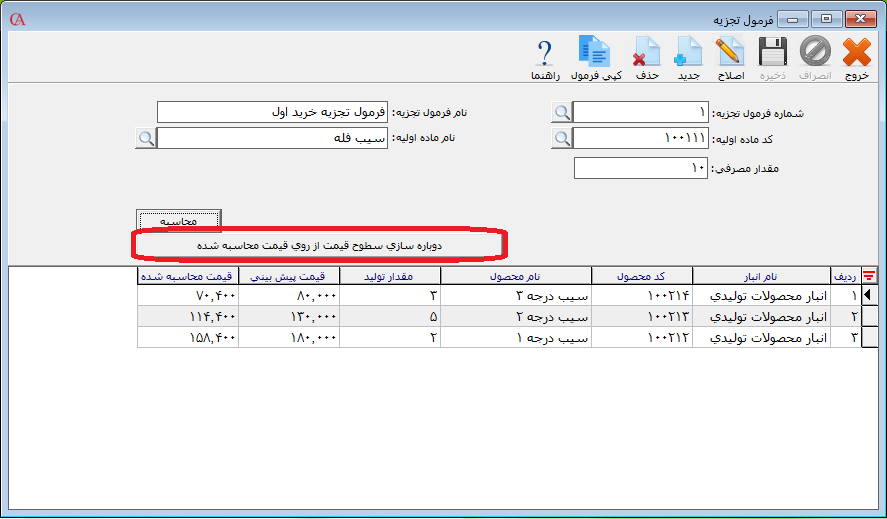Click the Copy Formula (کپی فرمول) icon
The width and height of the screenshot is (887, 519).
596,57
